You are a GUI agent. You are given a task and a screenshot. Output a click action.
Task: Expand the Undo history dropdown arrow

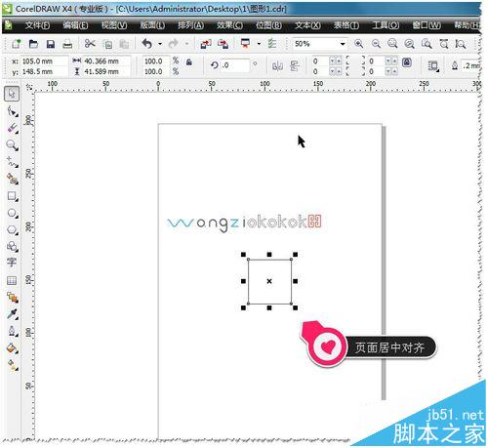pos(160,44)
